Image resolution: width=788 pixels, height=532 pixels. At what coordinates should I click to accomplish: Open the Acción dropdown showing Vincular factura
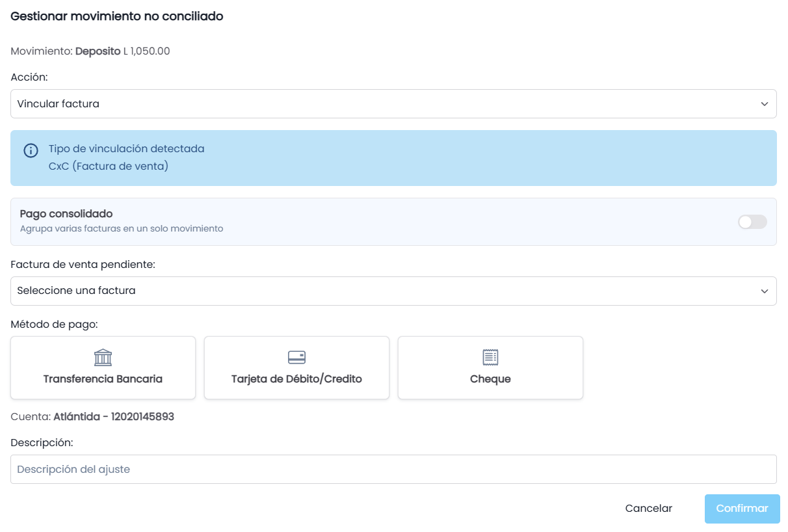[x=393, y=103]
